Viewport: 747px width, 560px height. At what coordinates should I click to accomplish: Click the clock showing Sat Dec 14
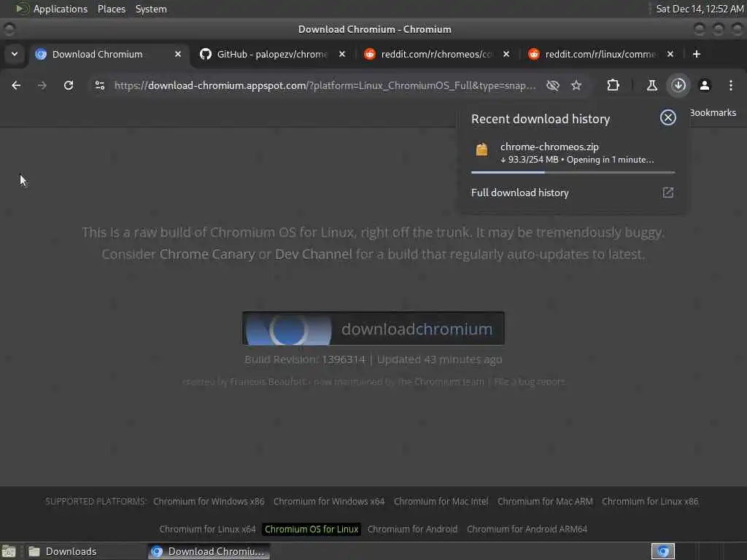tap(700, 9)
